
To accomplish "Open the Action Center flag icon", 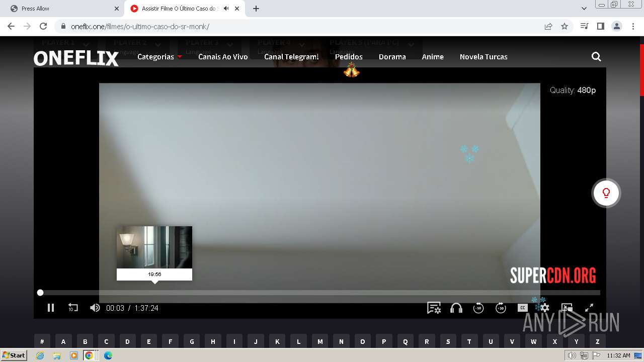I will 597,355.
